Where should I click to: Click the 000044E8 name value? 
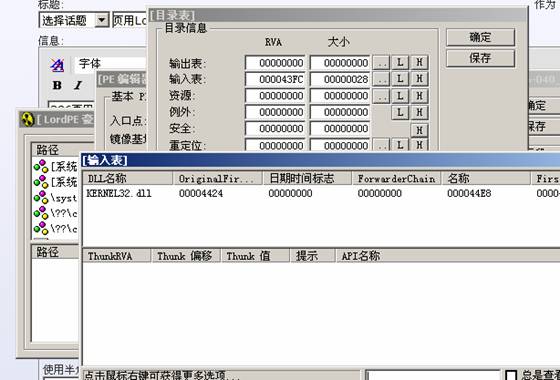(469, 194)
